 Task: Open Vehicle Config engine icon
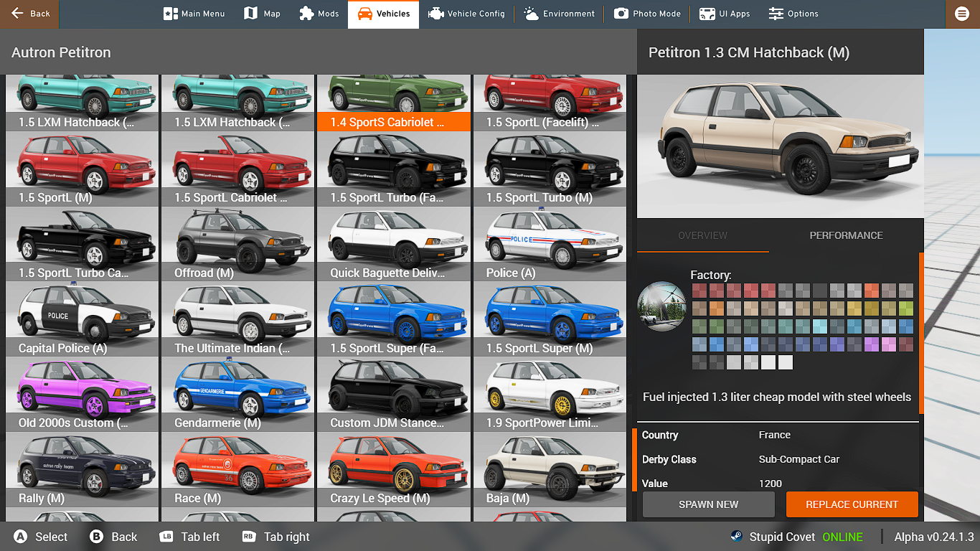pyautogui.click(x=435, y=14)
